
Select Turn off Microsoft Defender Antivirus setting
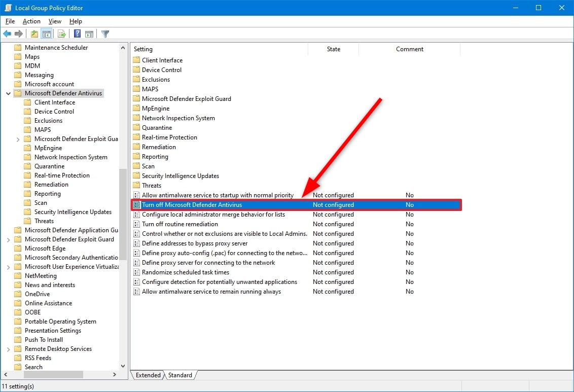point(297,204)
